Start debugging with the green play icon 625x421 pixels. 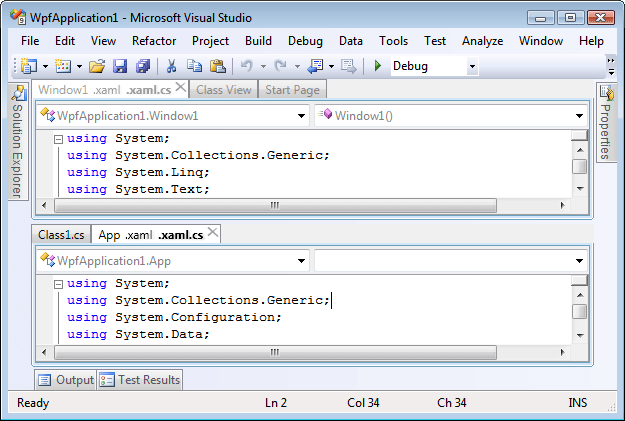[377, 66]
